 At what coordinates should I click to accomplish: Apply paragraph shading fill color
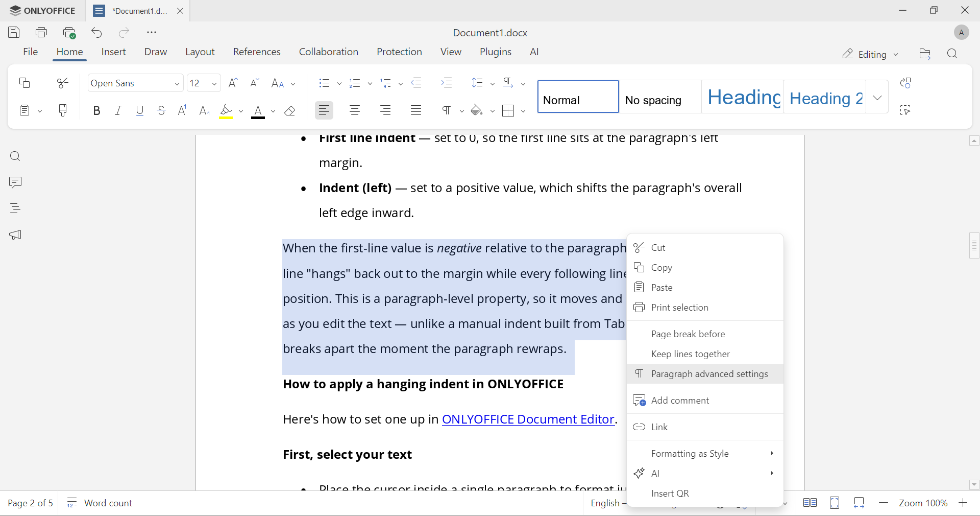pyautogui.click(x=477, y=110)
